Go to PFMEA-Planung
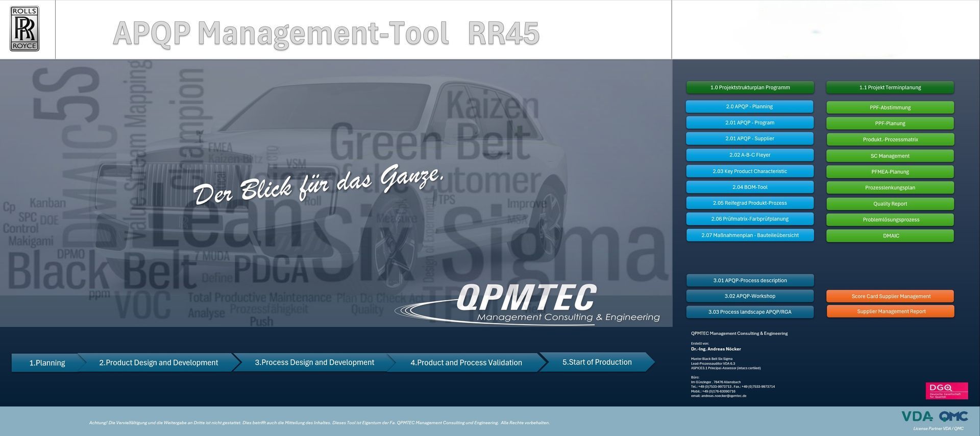 890,172
